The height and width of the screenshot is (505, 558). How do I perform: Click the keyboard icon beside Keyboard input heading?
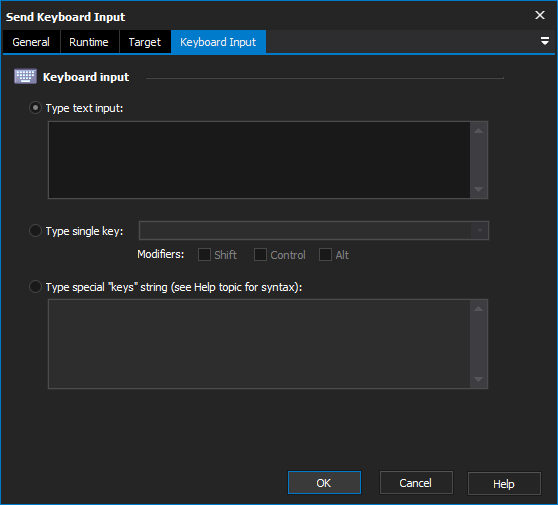coord(25,77)
